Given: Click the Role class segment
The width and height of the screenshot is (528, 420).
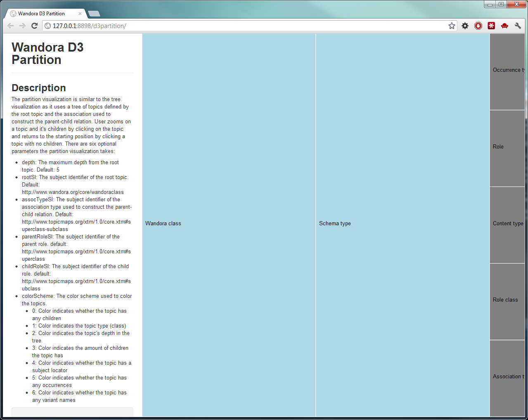Looking at the screenshot, I should tap(507, 300).
